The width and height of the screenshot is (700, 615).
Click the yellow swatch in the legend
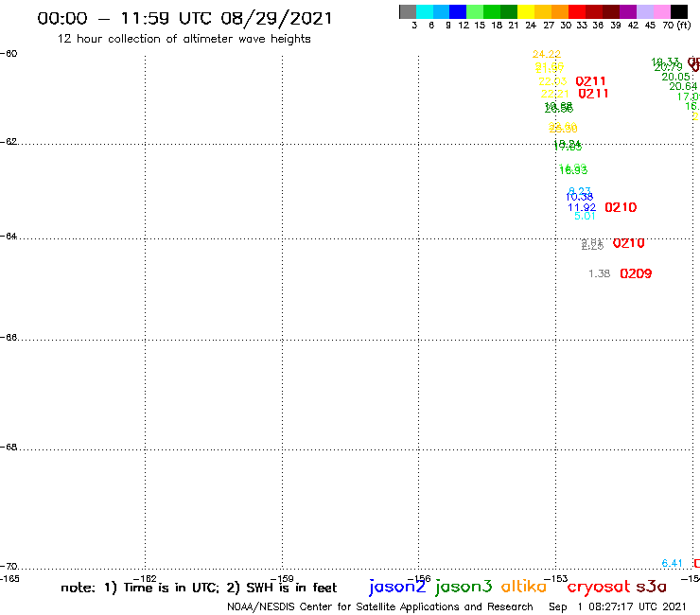(526, 11)
